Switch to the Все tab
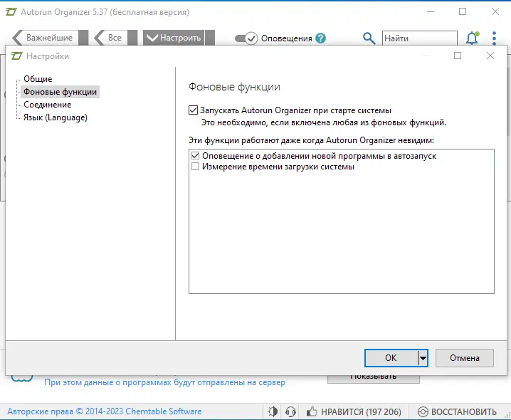This screenshot has width=511, height=420. (115, 38)
